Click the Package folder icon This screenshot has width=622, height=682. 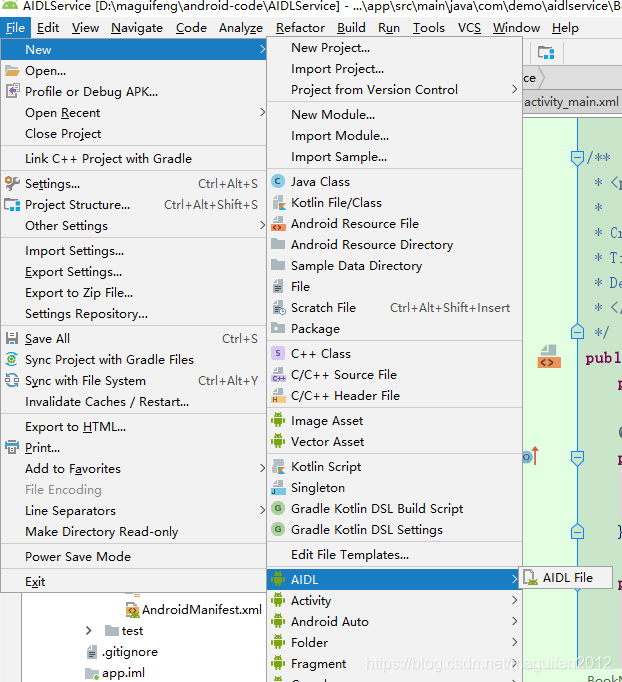278,328
